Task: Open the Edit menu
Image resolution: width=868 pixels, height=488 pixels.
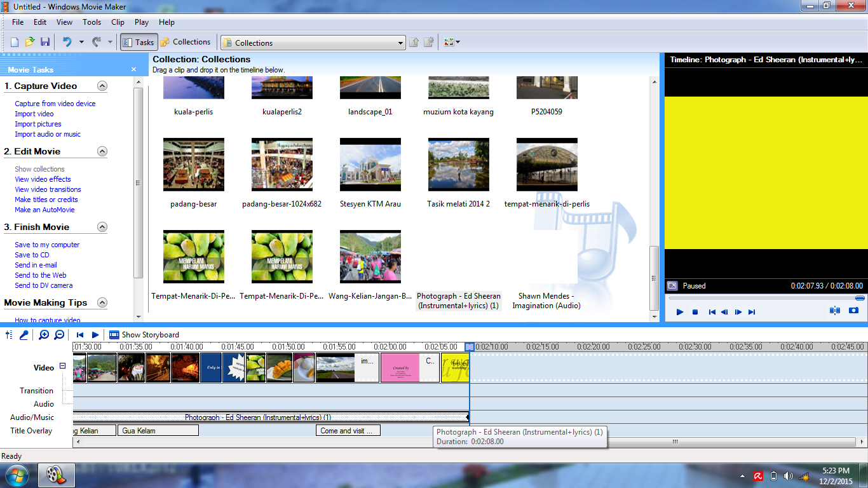Action: [40, 22]
